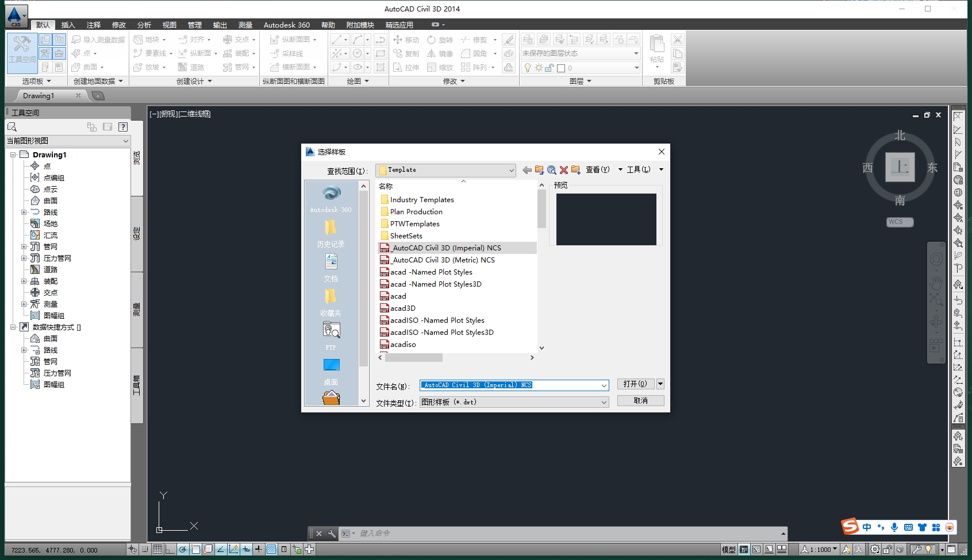The height and width of the screenshot is (560, 972).
Task: Open FTP location in the places sidebar
Action: point(331,337)
